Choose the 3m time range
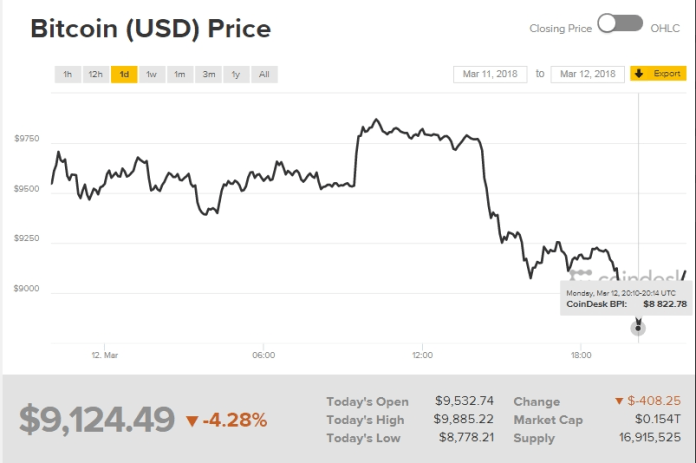The image size is (696, 463). [x=208, y=74]
